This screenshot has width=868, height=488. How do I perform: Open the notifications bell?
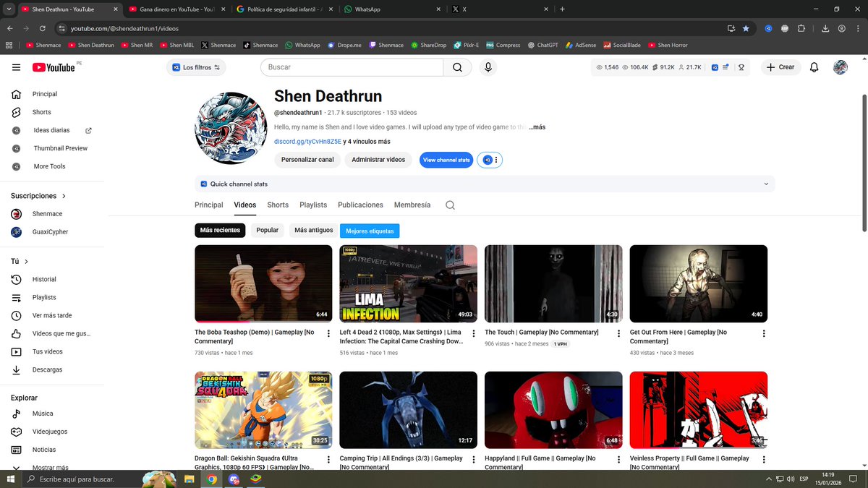(x=814, y=67)
